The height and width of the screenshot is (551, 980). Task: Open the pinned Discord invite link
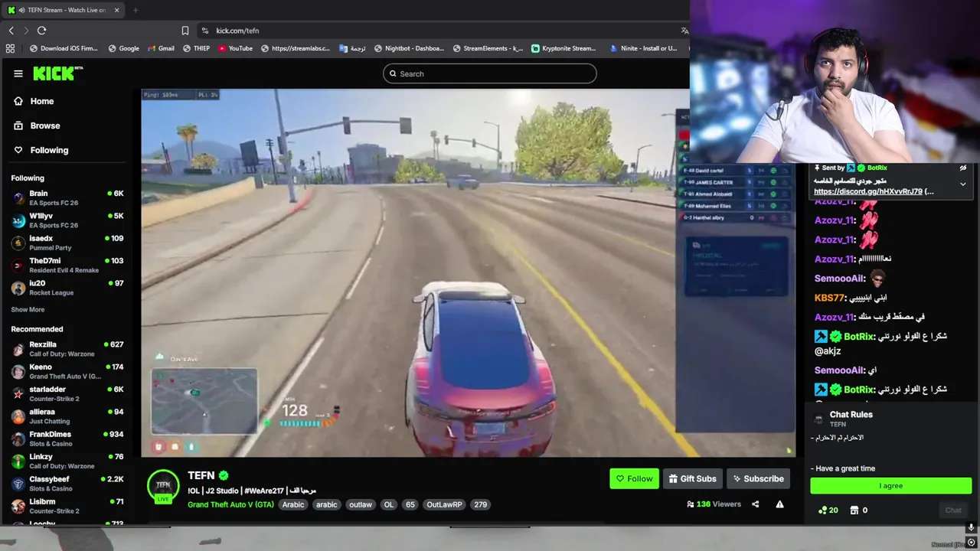coord(868,191)
